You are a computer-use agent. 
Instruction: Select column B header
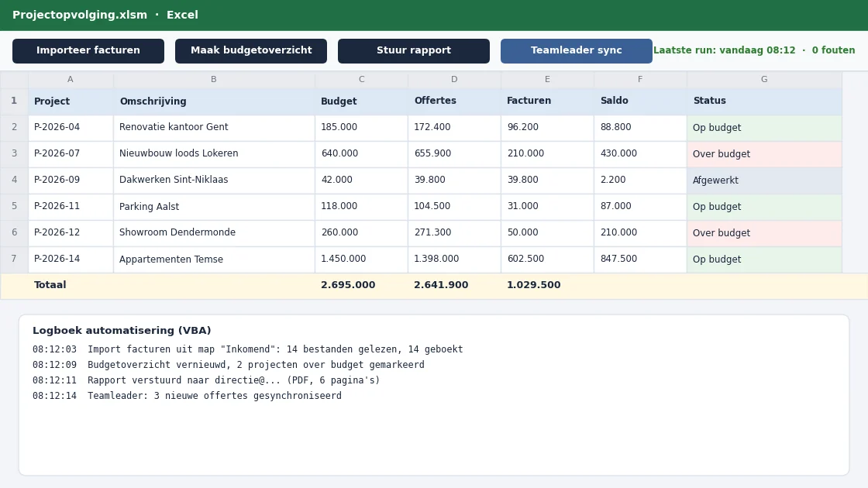pyautogui.click(x=214, y=79)
